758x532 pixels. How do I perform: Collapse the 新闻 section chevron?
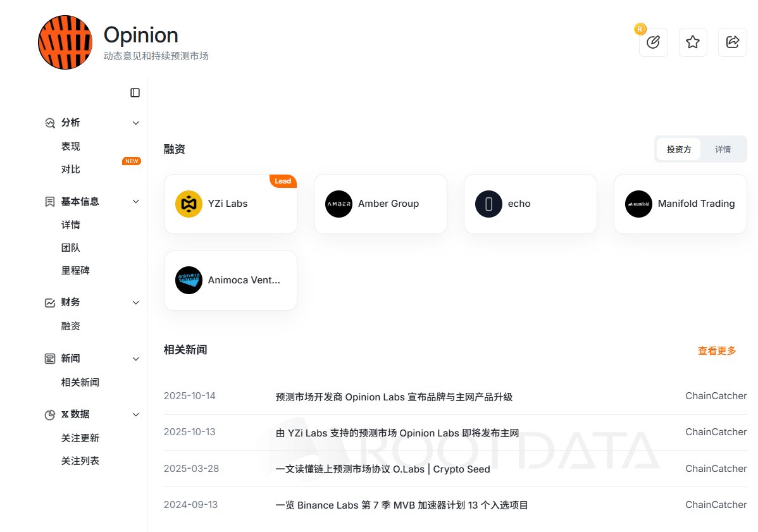136,359
